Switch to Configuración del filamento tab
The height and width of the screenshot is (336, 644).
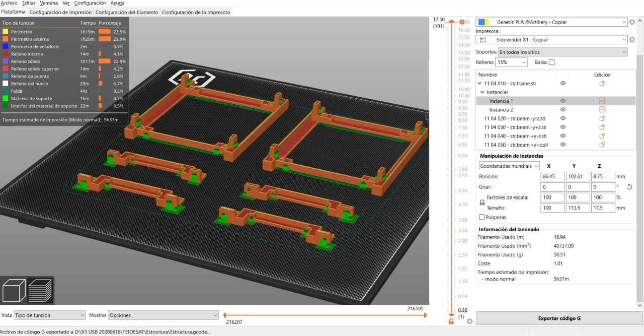[x=126, y=12]
